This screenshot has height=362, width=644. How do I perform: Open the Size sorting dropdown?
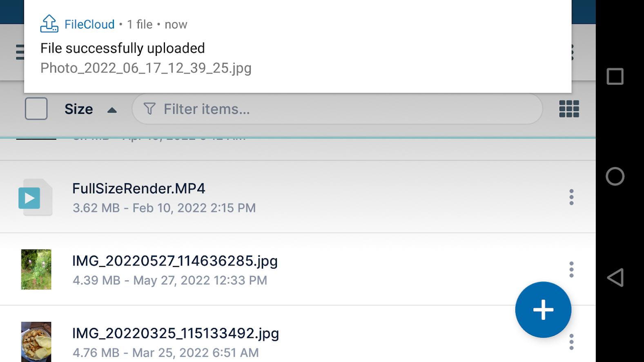pos(79,109)
